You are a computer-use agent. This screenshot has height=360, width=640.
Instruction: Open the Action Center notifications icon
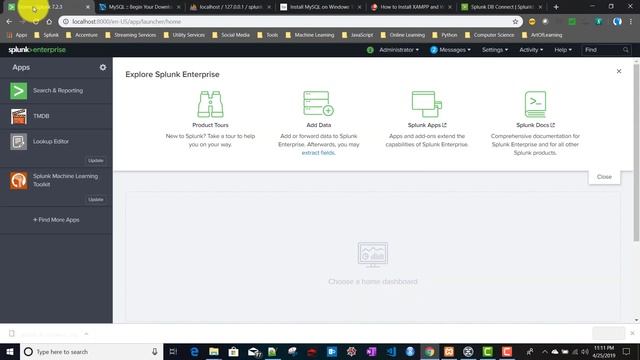pyautogui.click(x=626, y=351)
